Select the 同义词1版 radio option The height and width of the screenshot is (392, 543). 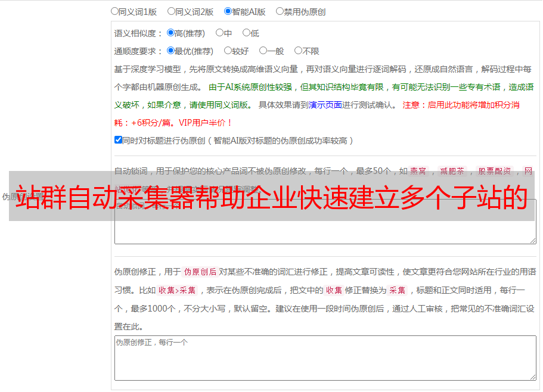[x=114, y=11]
